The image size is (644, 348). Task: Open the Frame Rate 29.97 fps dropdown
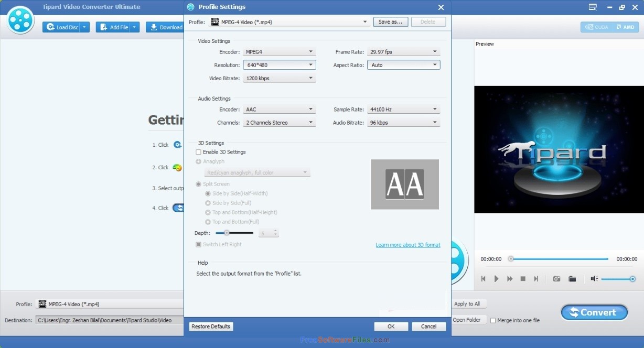[x=403, y=52]
